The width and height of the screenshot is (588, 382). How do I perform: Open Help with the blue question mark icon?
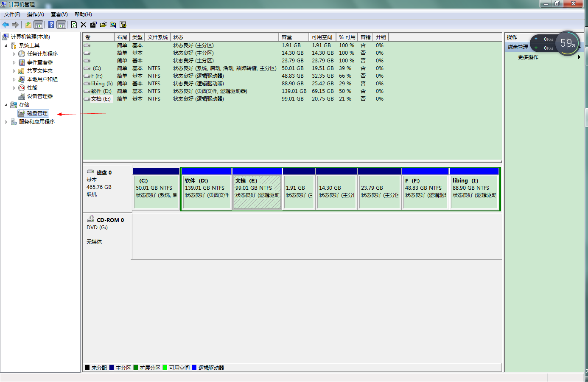(x=51, y=25)
